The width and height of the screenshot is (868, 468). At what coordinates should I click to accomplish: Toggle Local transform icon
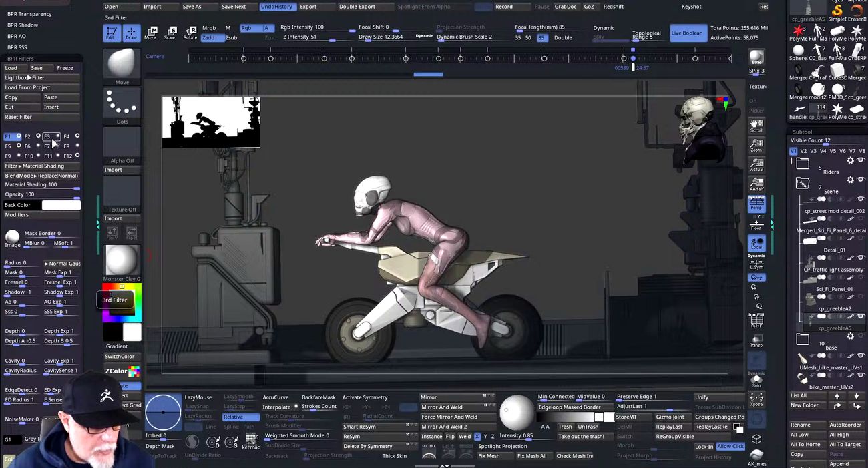point(756,244)
